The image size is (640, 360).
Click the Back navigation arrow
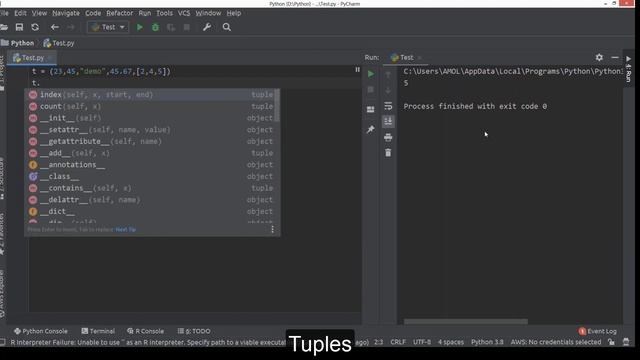pos(55,27)
